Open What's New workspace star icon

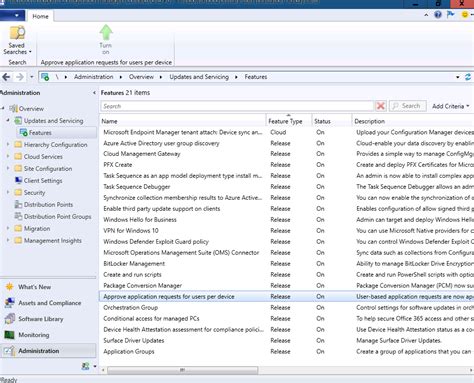click(10, 287)
